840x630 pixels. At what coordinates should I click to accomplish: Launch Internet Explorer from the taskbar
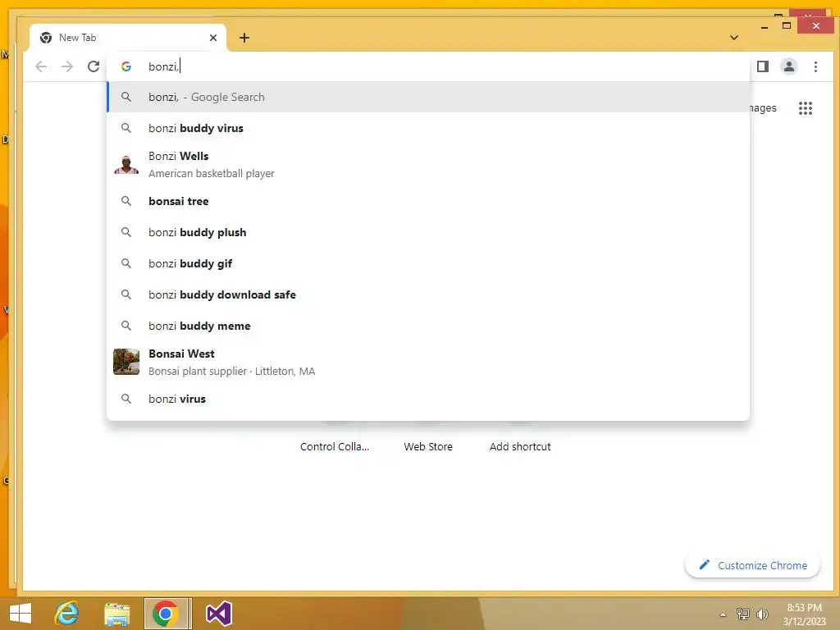(x=67, y=614)
